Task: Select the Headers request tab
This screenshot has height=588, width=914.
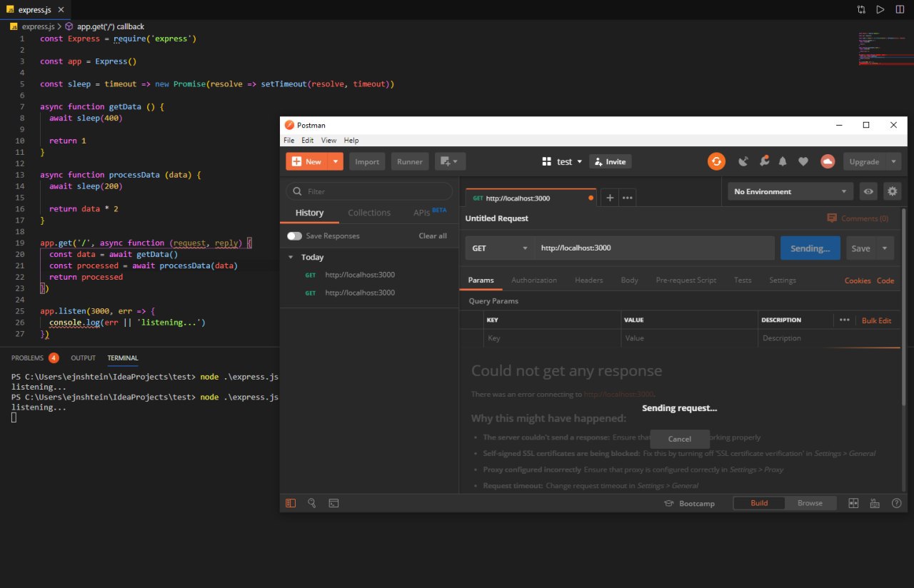Action: [588, 280]
